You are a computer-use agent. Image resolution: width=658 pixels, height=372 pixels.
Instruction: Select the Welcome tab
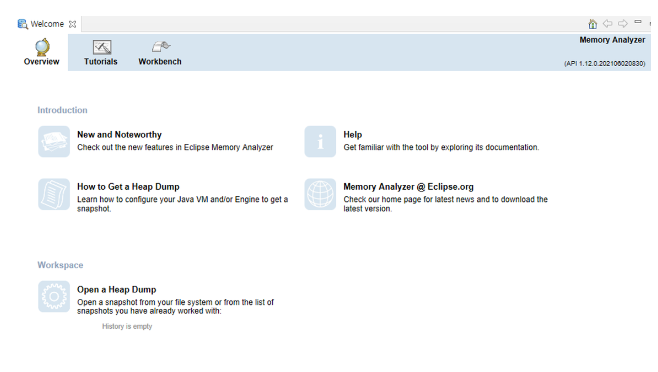[47, 24]
